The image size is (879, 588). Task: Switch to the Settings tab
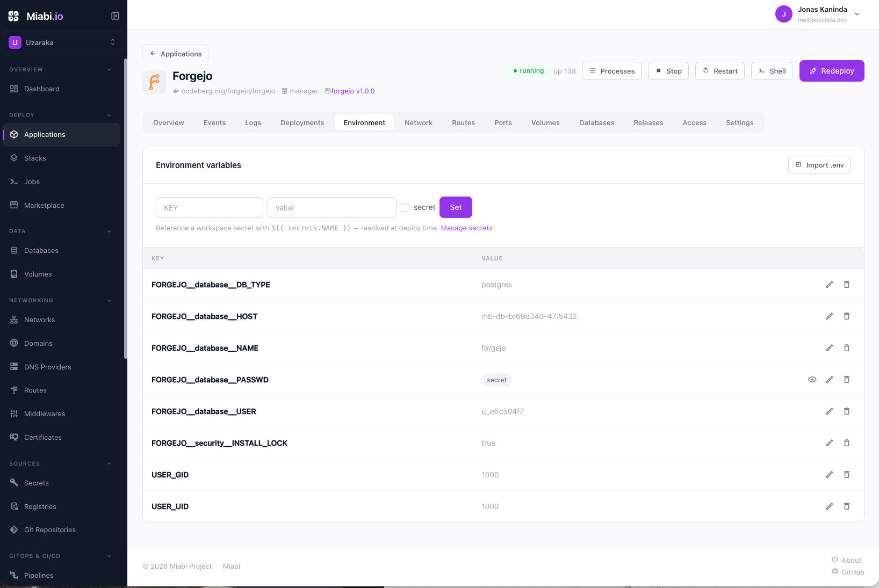740,122
